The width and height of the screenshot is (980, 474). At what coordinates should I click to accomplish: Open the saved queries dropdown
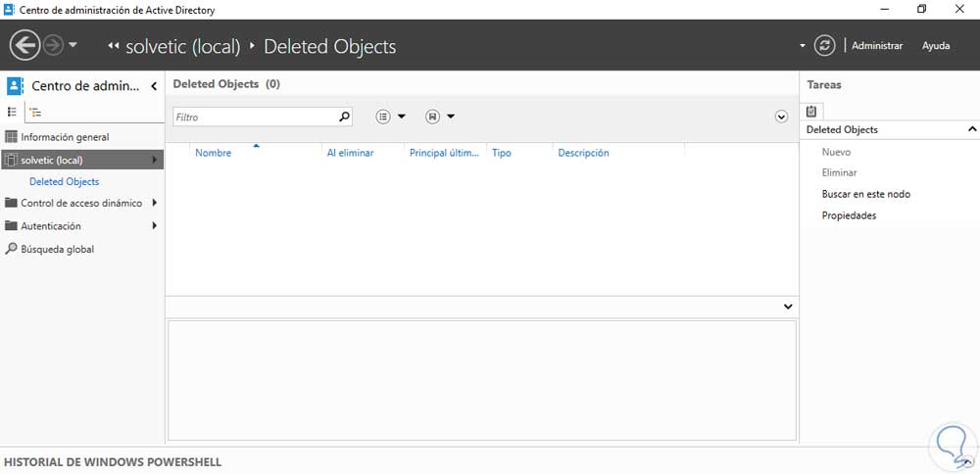(440, 117)
